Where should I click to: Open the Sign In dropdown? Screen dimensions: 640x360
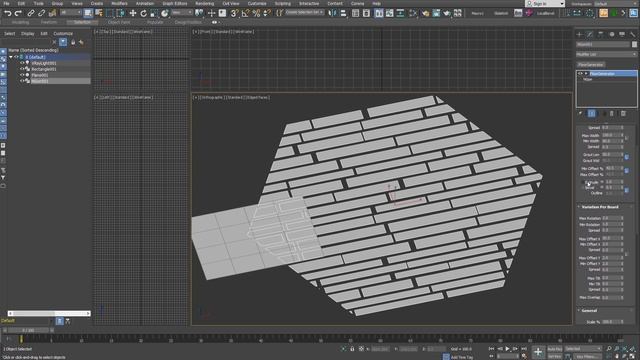(545, 4)
